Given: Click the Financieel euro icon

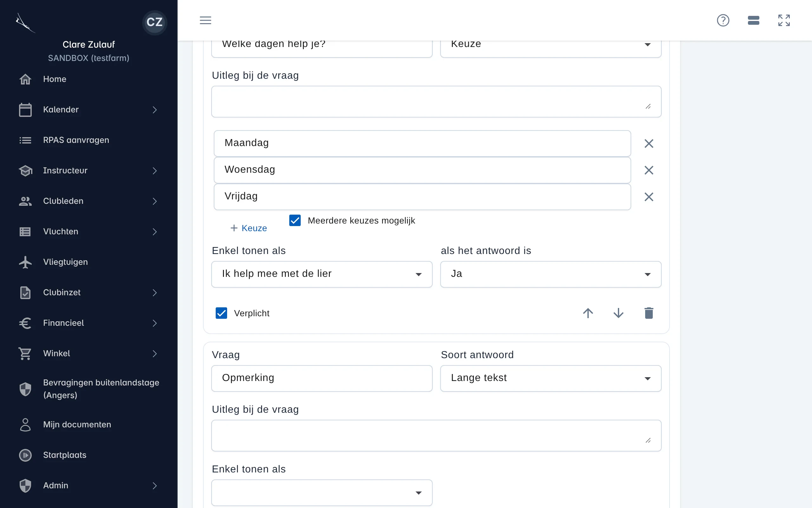Looking at the screenshot, I should click(25, 323).
